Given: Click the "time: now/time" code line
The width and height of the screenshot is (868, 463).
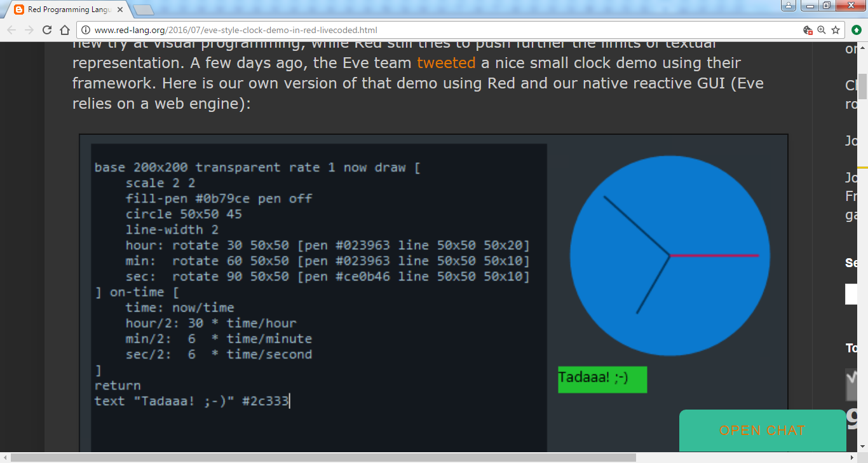Looking at the screenshot, I should (180, 308).
